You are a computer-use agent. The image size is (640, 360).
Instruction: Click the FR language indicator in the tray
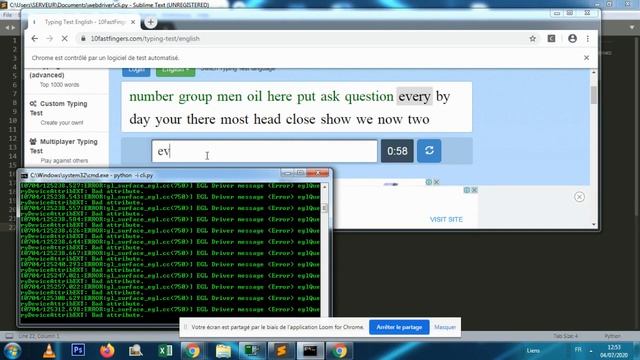578,350
